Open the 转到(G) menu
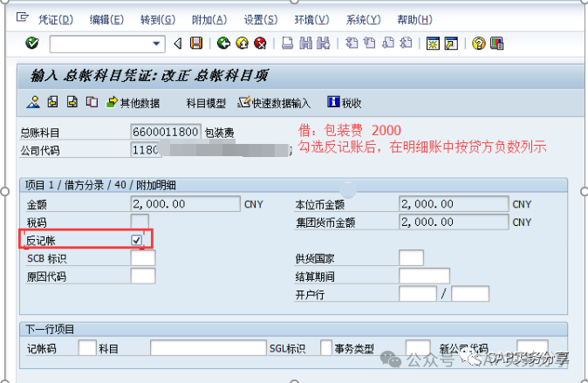 (x=157, y=19)
